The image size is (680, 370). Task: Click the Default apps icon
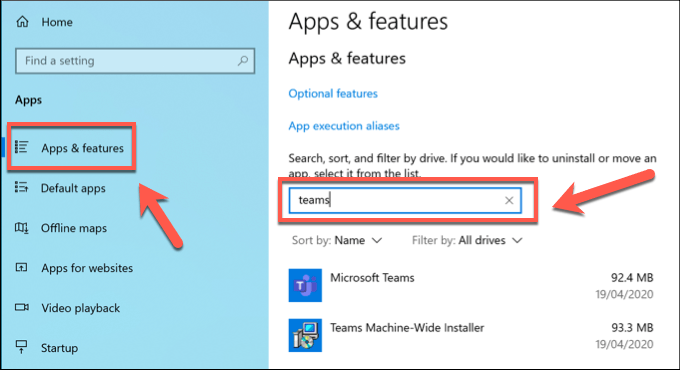point(22,187)
